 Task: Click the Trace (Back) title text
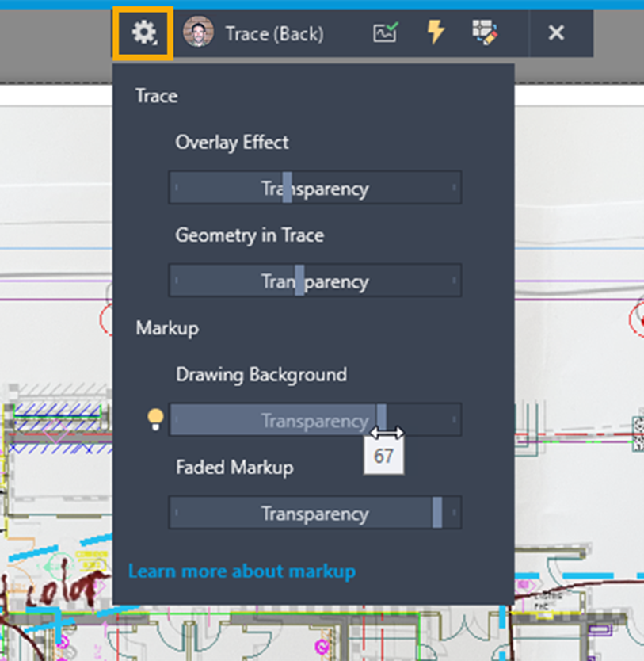275,34
